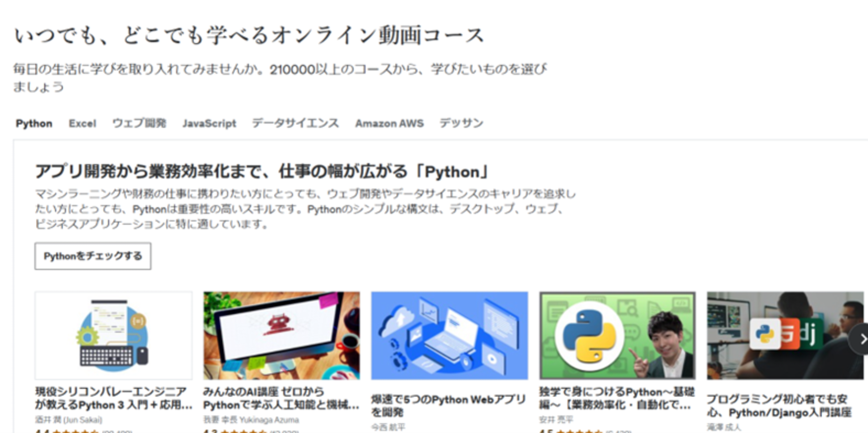Viewport: 868px width, 433px height.
Task: Open the ウェブ開発 tab
Action: (x=139, y=123)
